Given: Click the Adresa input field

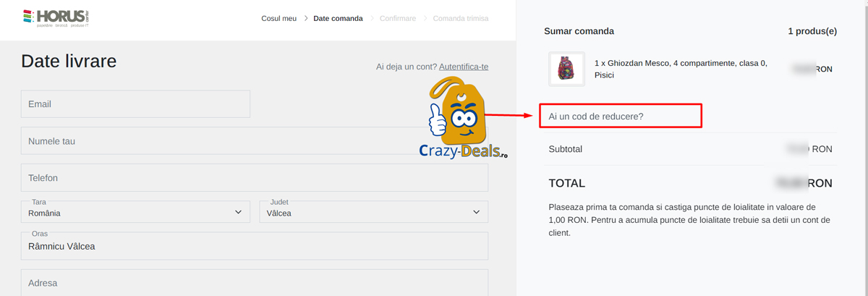Looking at the screenshot, I should [254, 283].
